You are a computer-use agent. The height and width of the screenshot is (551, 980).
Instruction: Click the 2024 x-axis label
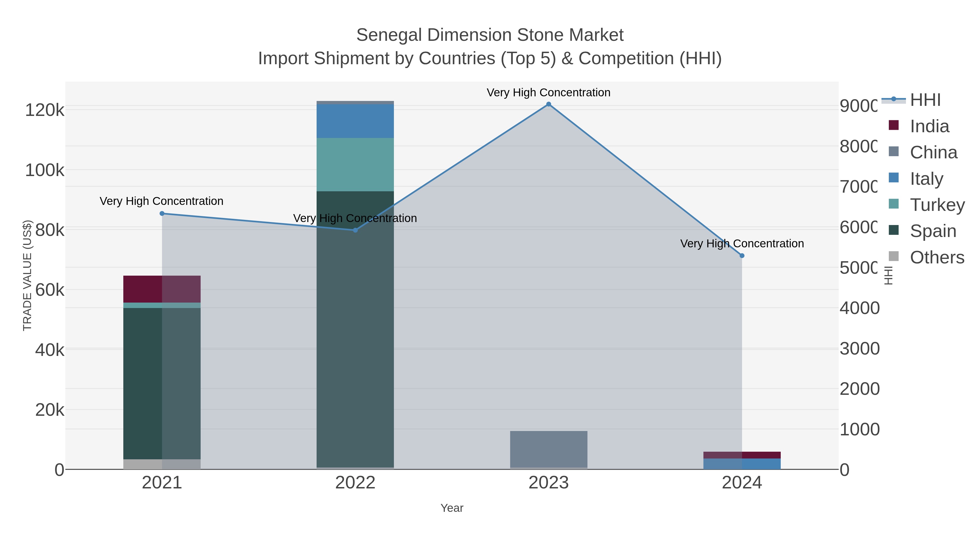742,483
